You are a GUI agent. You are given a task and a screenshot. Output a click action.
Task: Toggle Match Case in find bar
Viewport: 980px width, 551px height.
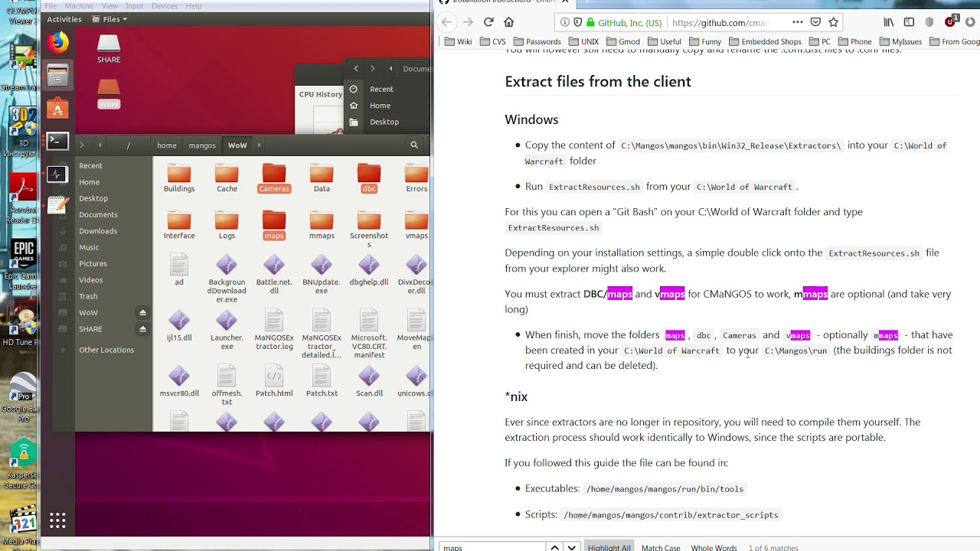(661, 547)
